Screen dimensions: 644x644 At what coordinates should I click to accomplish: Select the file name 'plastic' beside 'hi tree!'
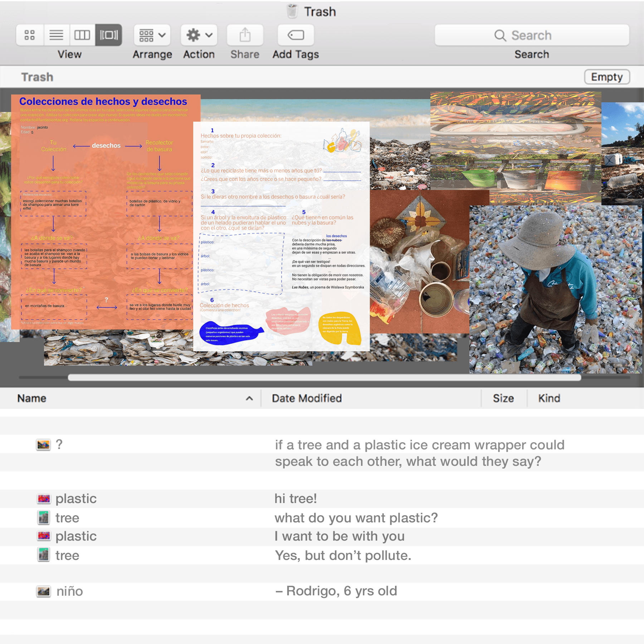(76, 499)
